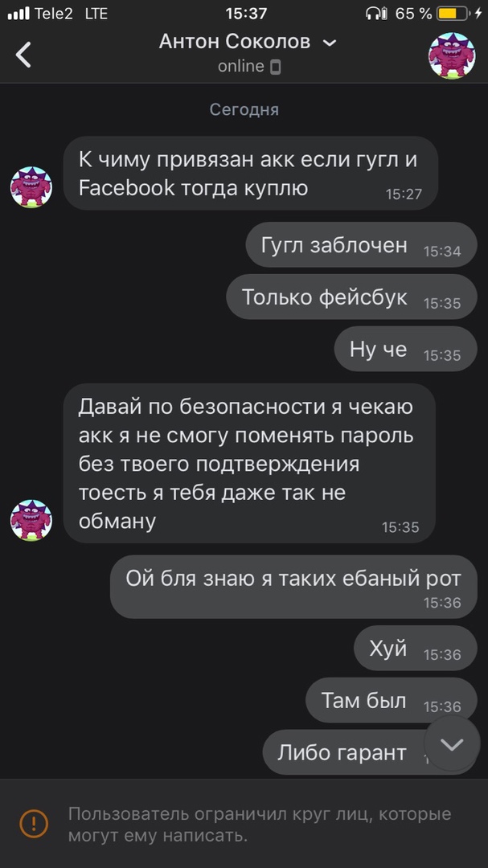Select the 'Гугл заблочен' message bubble
The image size is (488, 868).
pyautogui.click(x=361, y=244)
